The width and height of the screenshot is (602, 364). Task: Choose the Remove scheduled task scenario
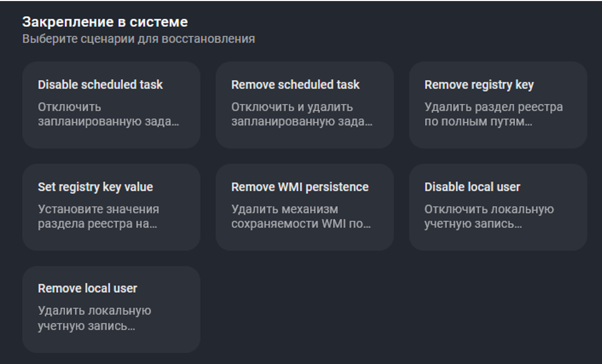pos(304,105)
